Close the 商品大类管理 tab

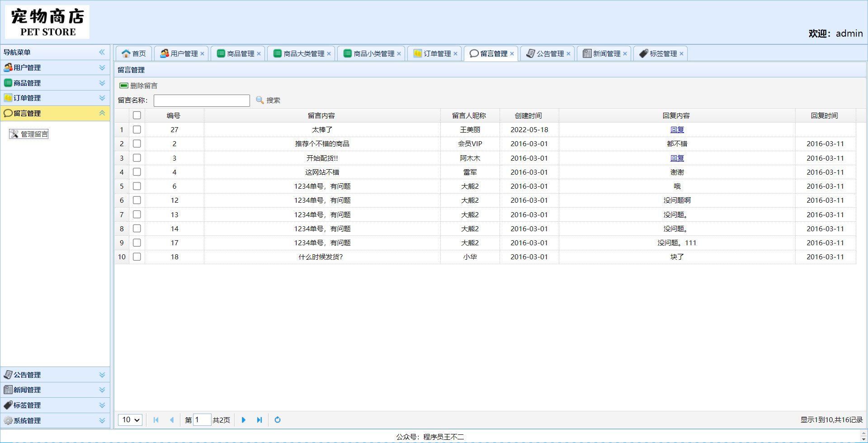(329, 54)
